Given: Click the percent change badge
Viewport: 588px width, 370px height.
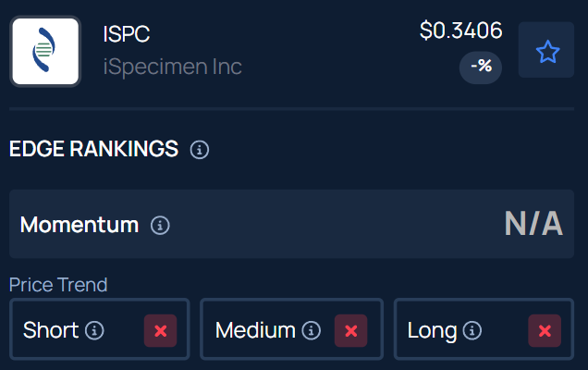Looking at the screenshot, I should pyautogui.click(x=481, y=66).
